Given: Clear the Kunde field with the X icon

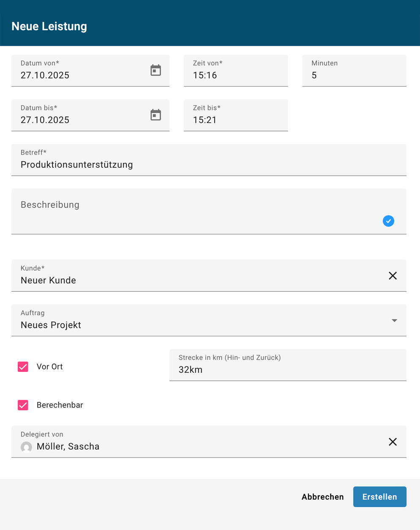Looking at the screenshot, I should [393, 276].
